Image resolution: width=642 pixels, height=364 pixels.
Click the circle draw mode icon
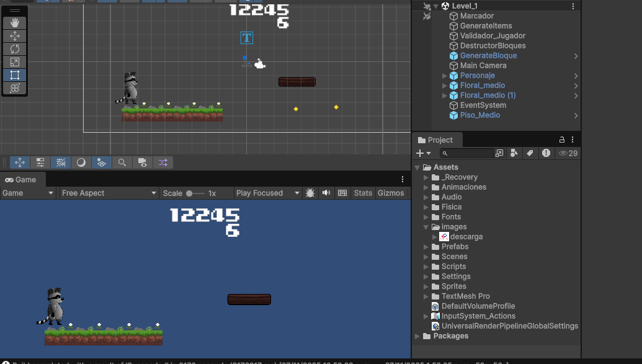[x=81, y=162]
